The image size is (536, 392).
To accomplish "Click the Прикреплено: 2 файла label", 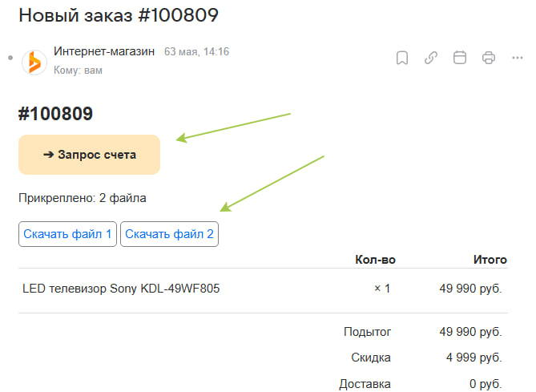I will click(x=83, y=198).
